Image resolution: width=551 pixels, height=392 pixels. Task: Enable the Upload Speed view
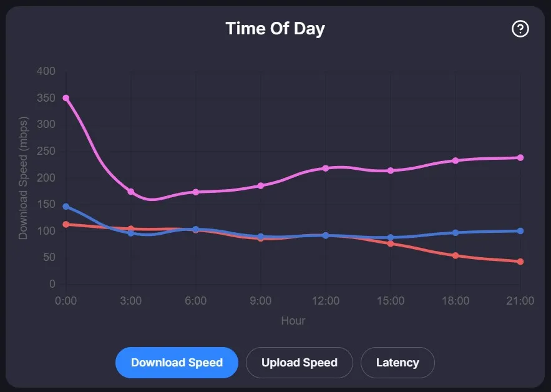coord(299,363)
